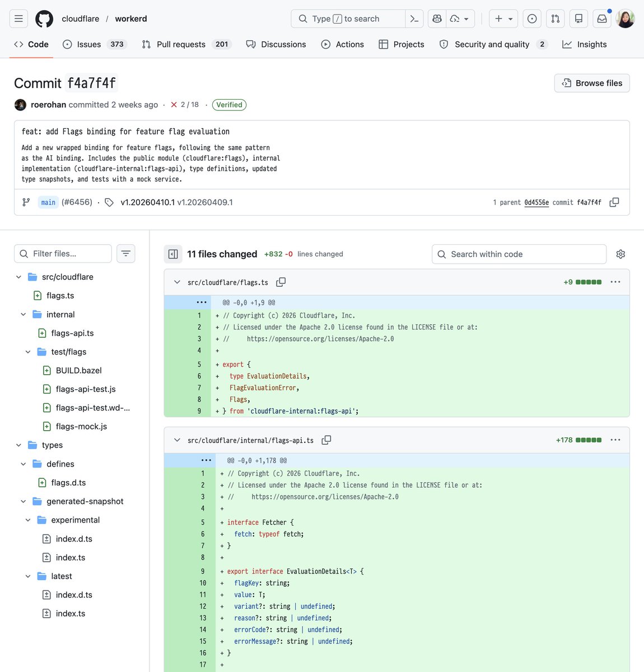
Task: Collapse the src/cloudflare/flags.ts diff
Action: [x=177, y=282]
